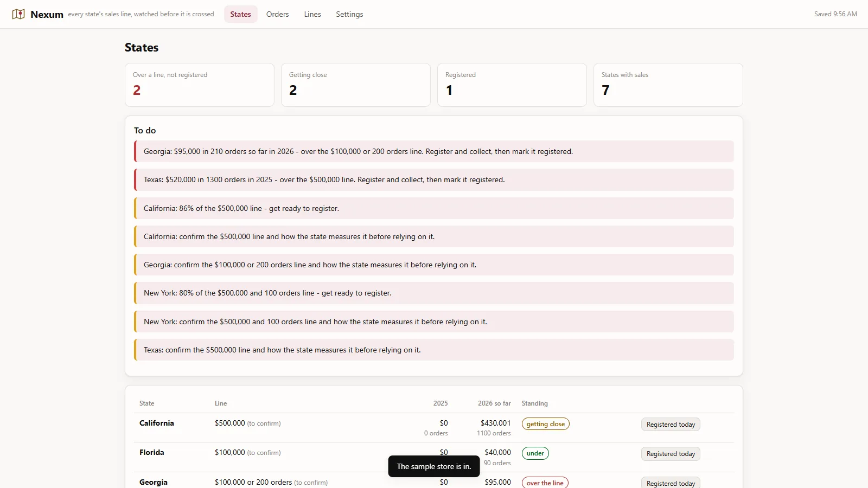Click the 'California: confirm the $500,000 line' to-do

click(434, 236)
